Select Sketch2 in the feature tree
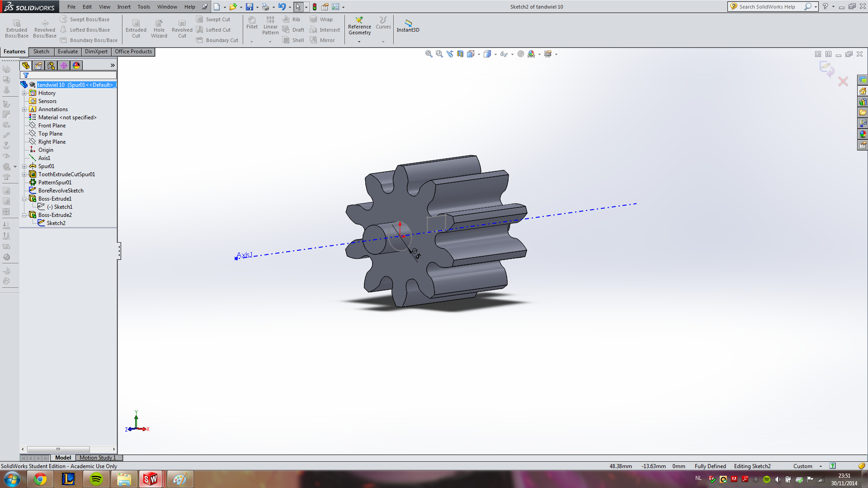Screen dimensions: 868x488 click(56, 223)
